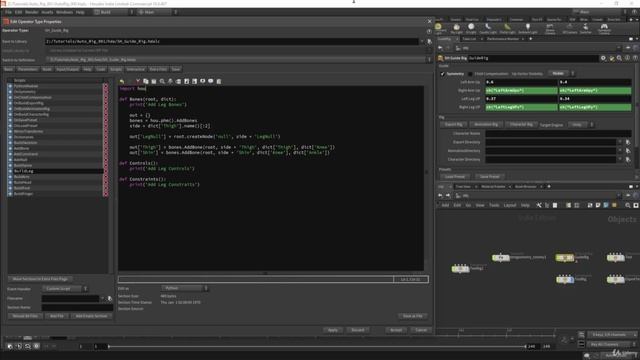
Task: Select the Ambient Light shelf tool
Action: coord(527,28)
